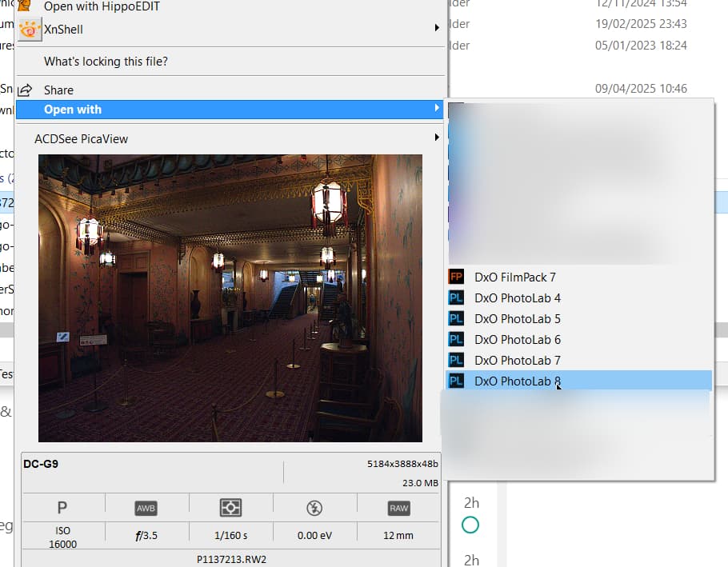The height and width of the screenshot is (567, 728).
Task: Click the P program mode icon
Action: click(x=62, y=508)
